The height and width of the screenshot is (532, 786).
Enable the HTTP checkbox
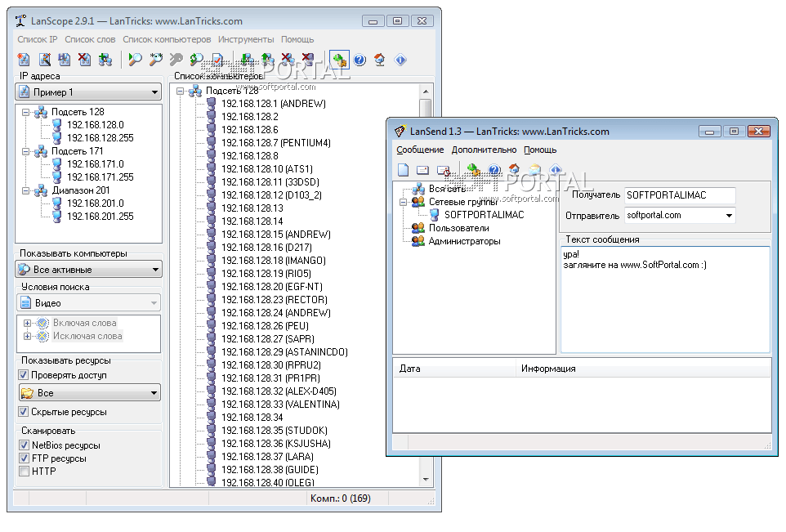[x=24, y=472]
